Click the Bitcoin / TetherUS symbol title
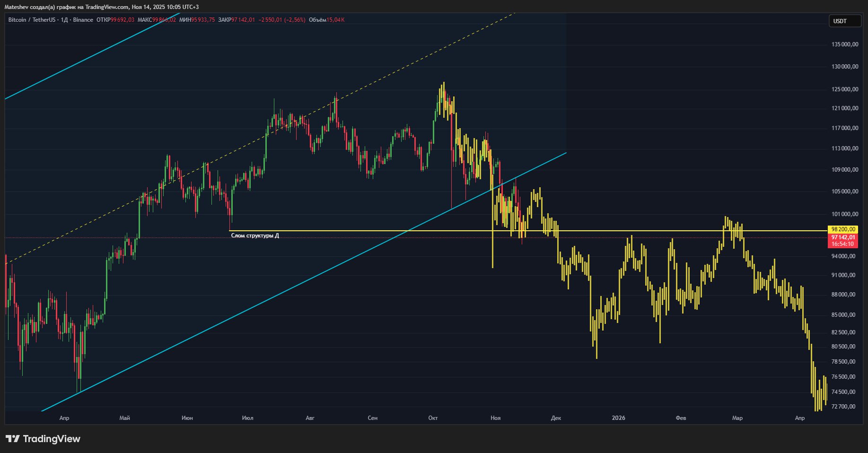868x453 pixels. click(32, 20)
